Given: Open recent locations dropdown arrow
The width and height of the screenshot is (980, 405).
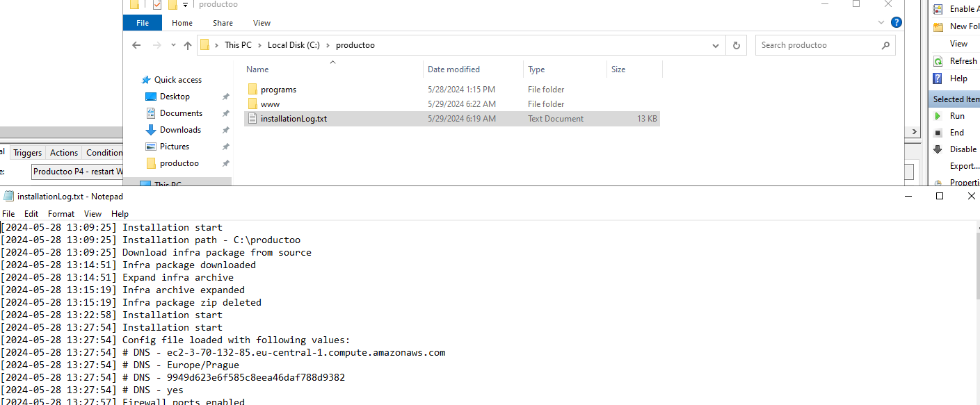Looking at the screenshot, I should click(172, 45).
